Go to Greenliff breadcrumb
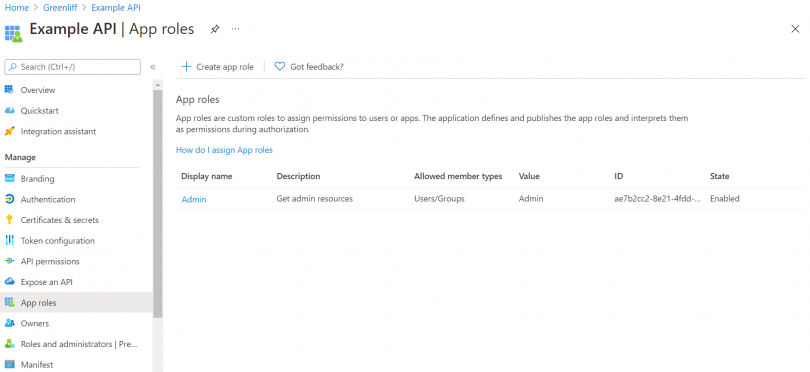The image size is (810, 372). point(60,8)
